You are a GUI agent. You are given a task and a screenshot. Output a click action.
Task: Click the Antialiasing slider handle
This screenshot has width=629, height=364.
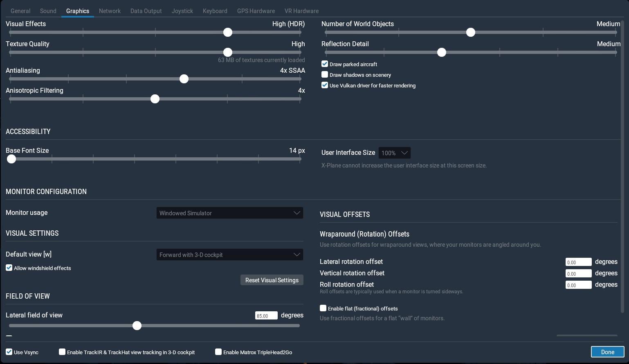click(x=184, y=79)
